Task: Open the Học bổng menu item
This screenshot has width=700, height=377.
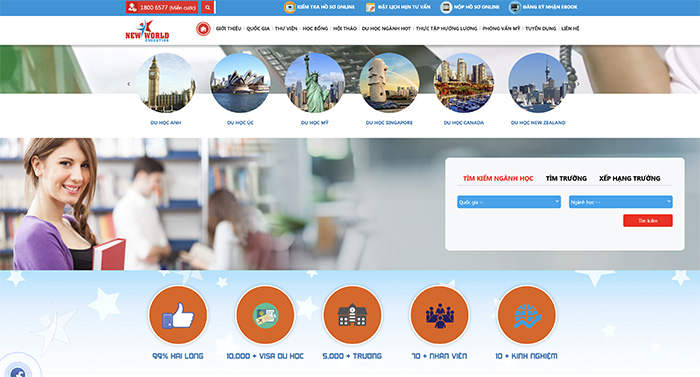Action: coord(315,29)
